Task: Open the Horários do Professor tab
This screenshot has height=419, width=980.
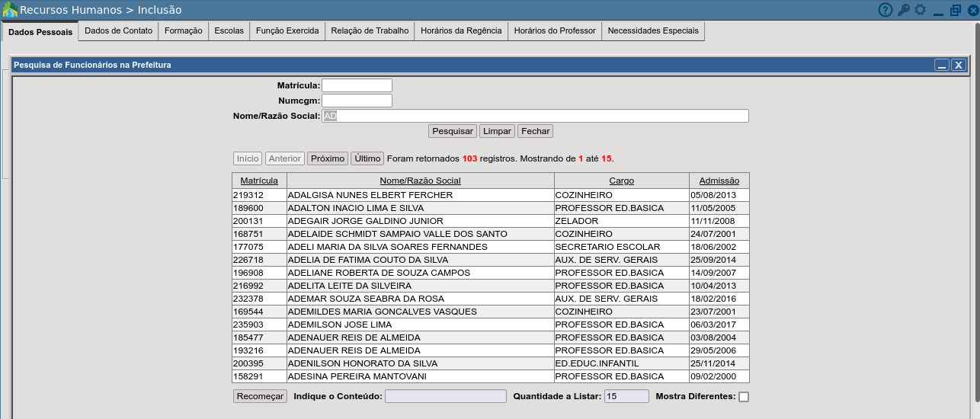Action: click(x=555, y=30)
